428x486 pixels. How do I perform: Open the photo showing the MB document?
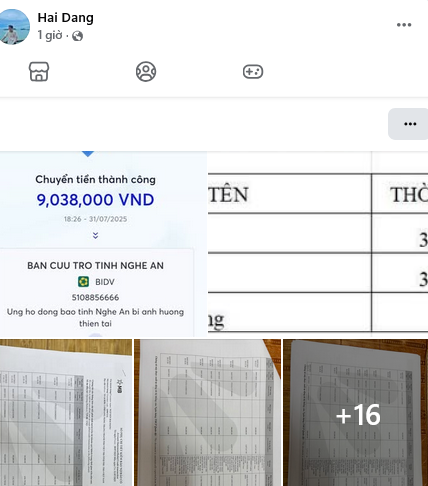point(66,413)
